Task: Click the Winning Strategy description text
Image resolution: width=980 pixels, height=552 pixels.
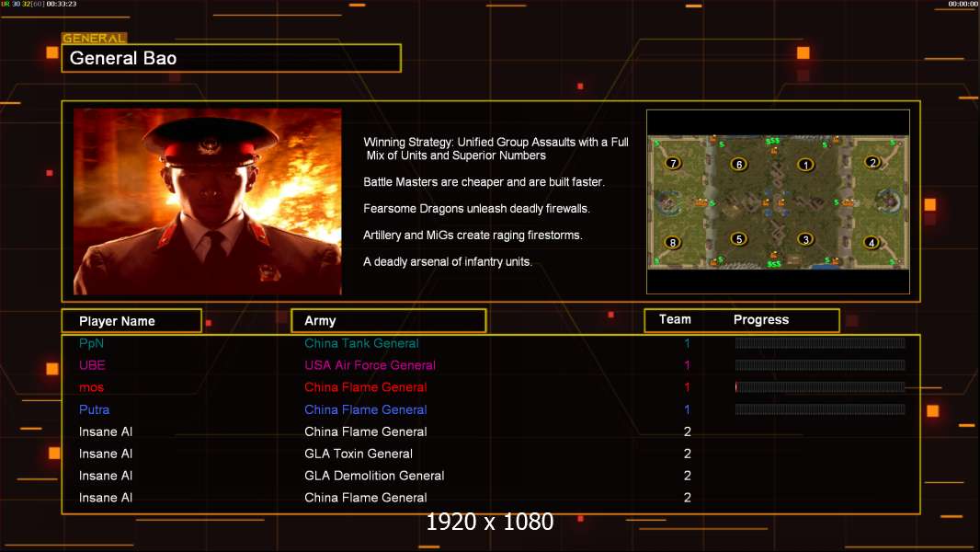Action: tap(496, 149)
